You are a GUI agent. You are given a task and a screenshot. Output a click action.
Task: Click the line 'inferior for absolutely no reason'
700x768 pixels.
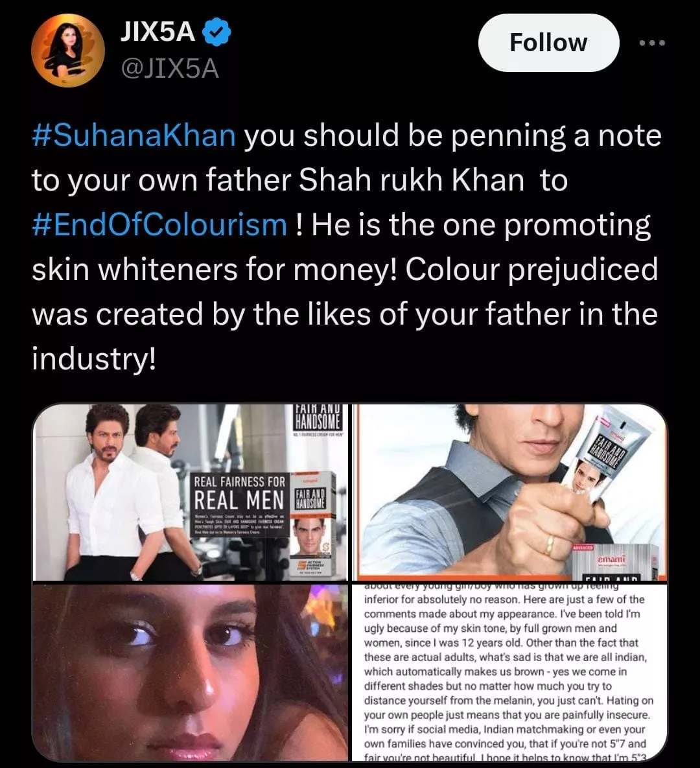click(504, 599)
